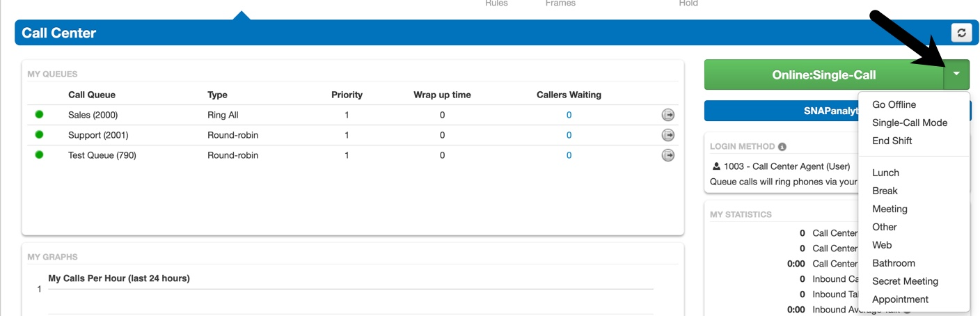Click green status dot for Sales (2000)
Screen dimensions: 980x316
(39, 114)
